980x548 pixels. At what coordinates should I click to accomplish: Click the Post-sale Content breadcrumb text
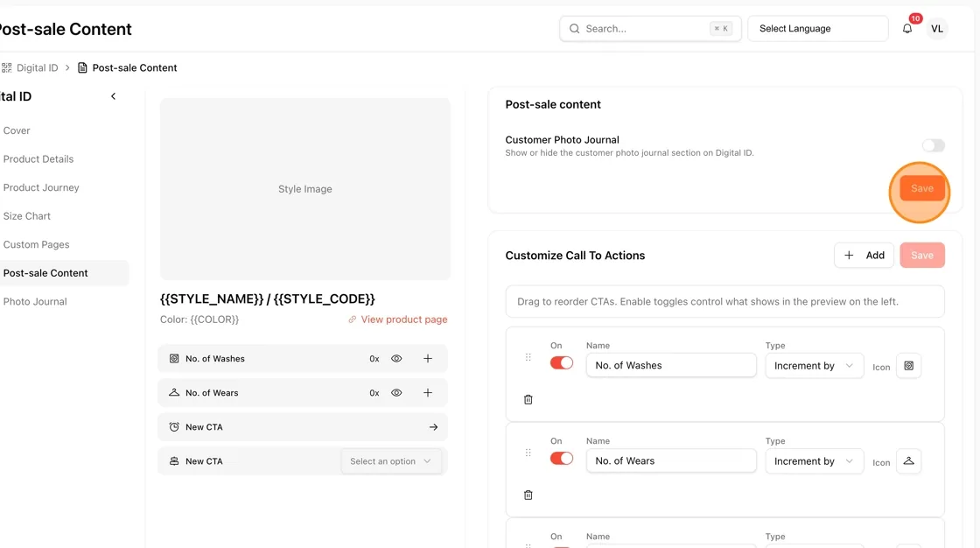pyautogui.click(x=135, y=67)
